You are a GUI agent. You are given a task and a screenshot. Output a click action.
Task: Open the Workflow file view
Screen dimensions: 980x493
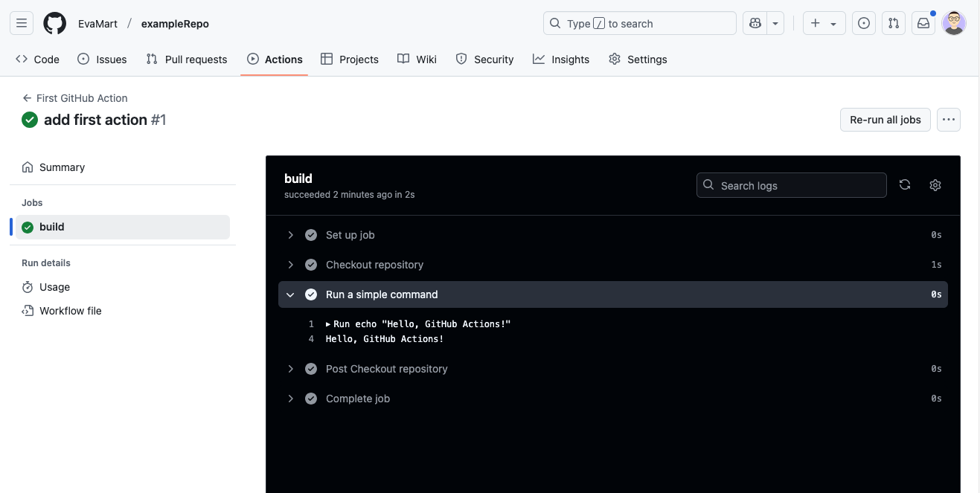(70, 310)
